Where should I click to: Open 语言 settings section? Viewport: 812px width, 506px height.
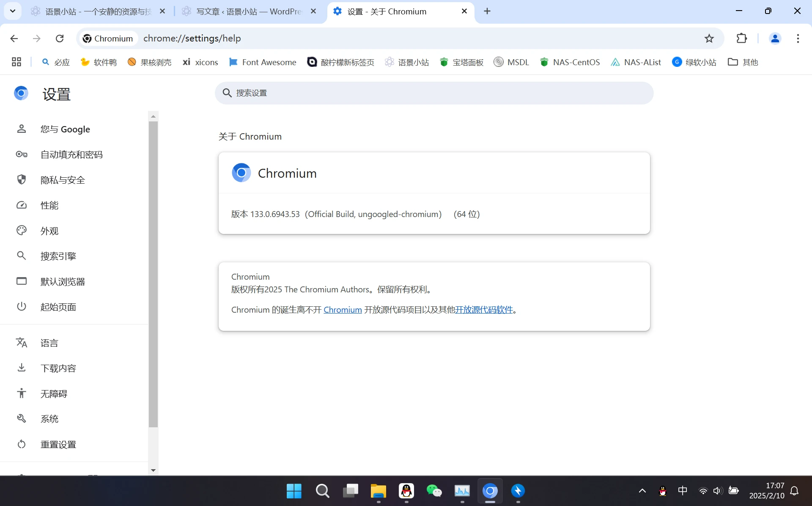(74, 343)
